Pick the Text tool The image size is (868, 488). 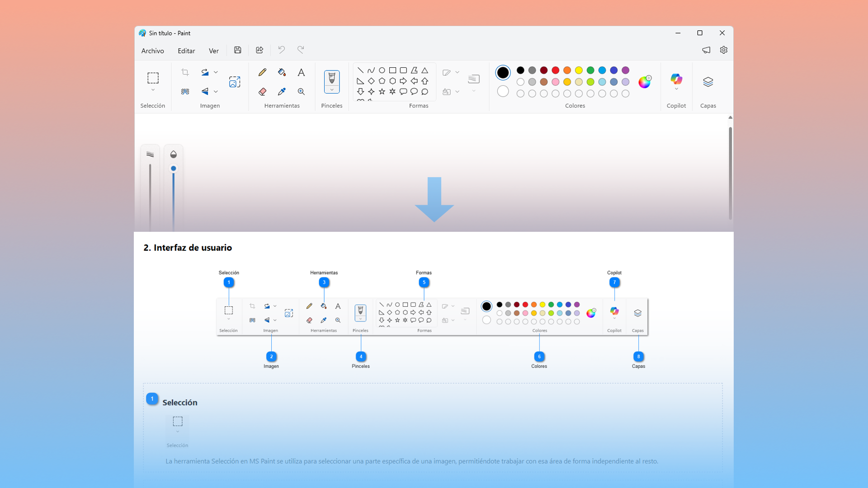[301, 72]
